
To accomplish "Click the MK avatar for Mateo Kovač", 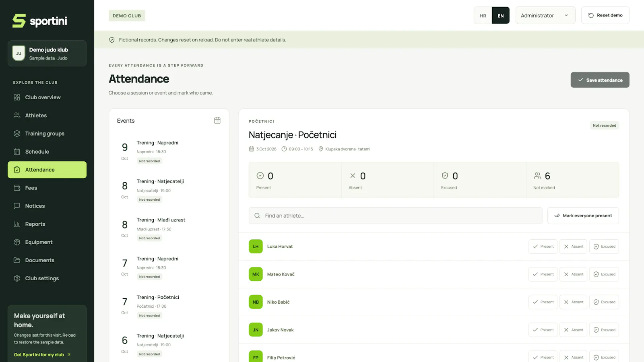I will tap(256, 274).
